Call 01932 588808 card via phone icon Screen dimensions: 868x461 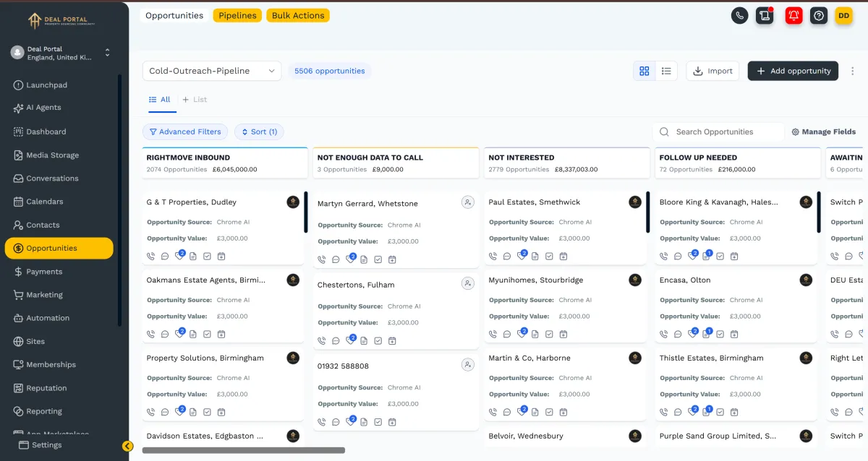(x=322, y=422)
